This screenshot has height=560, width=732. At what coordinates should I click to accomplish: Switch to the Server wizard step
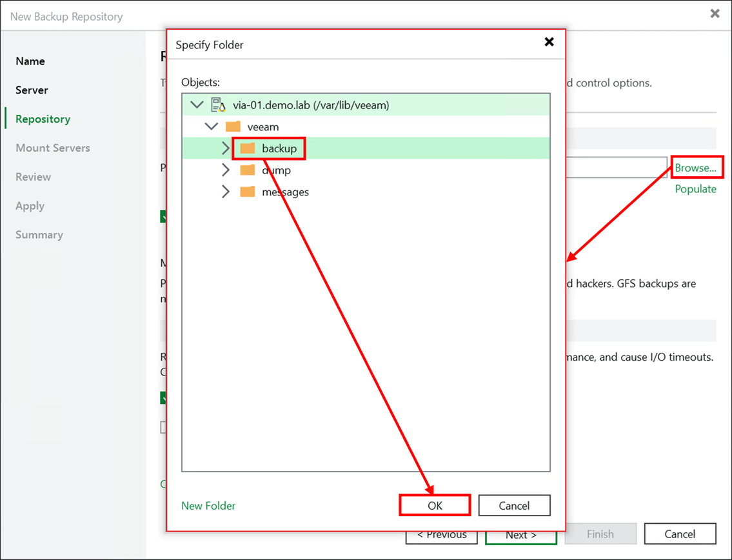click(x=31, y=90)
